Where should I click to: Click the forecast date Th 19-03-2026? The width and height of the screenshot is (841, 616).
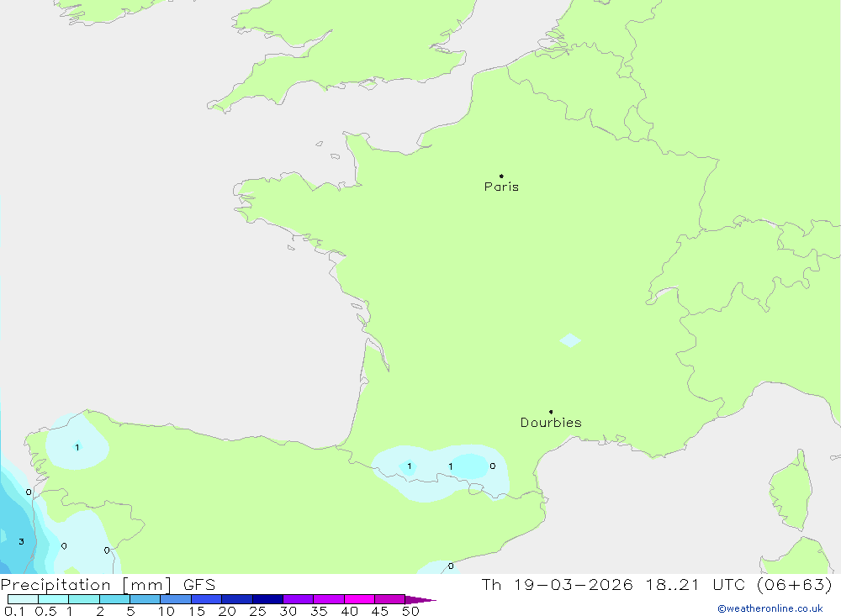point(558,584)
